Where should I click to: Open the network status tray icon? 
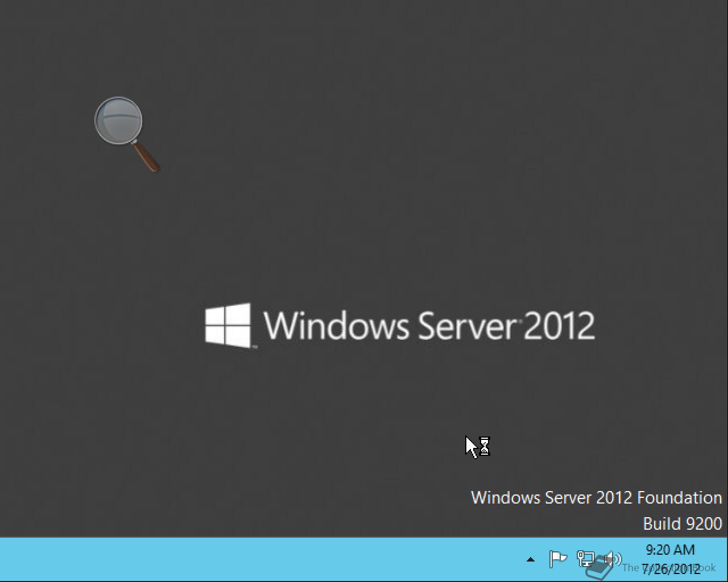click(x=586, y=559)
